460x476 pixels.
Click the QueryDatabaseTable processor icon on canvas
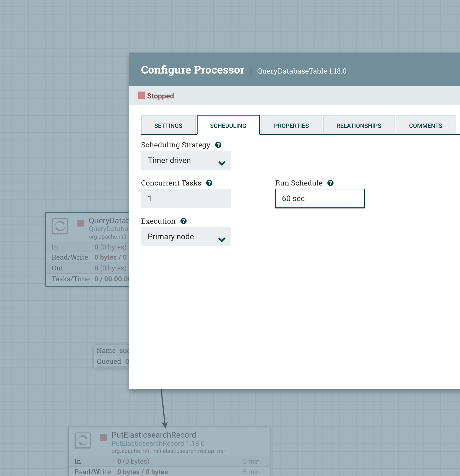pos(60,226)
